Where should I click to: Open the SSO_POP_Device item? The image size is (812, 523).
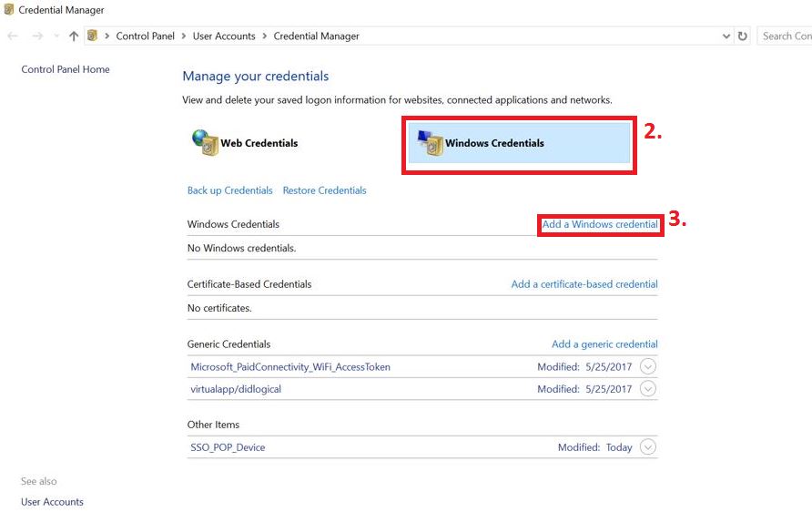tap(228, 447)
